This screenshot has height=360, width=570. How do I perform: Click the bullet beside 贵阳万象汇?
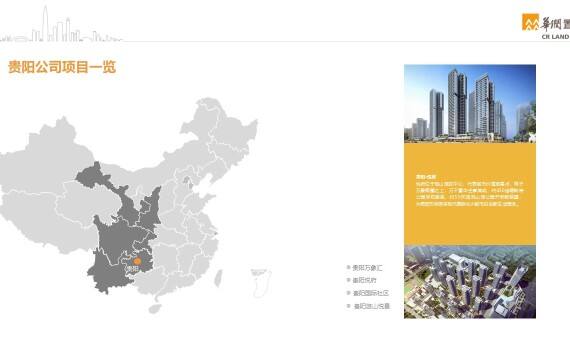[348, 267]
